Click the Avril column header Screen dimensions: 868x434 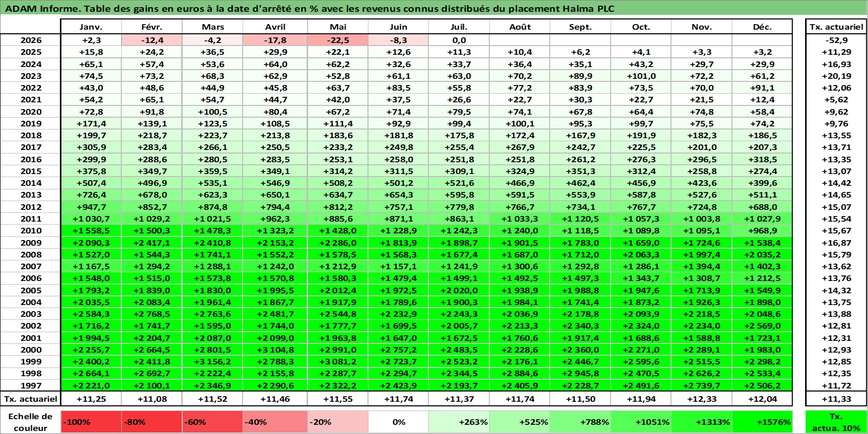pos(275,27)
